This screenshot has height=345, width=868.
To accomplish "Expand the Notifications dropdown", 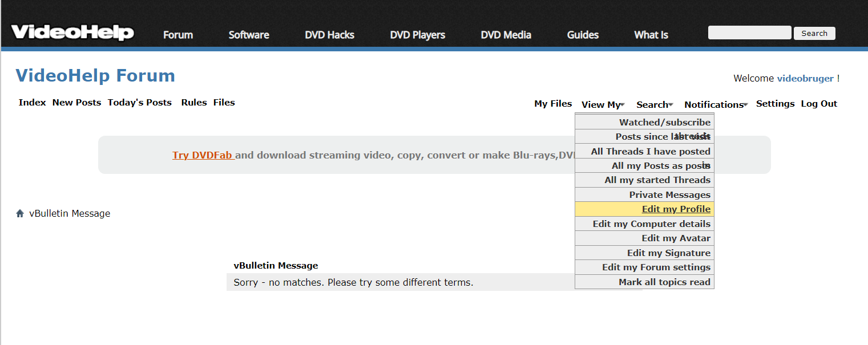I will coord(716,104).
